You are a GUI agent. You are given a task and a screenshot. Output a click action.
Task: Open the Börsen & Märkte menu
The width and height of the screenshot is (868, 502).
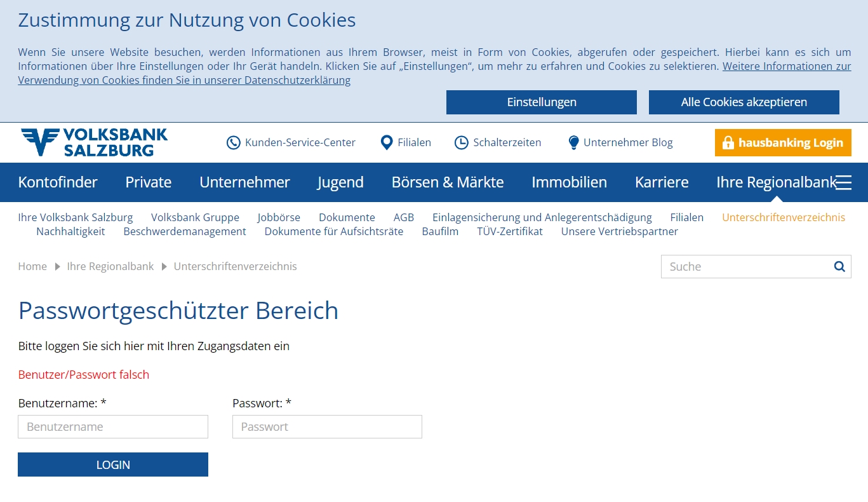click(x=448, y=182)
